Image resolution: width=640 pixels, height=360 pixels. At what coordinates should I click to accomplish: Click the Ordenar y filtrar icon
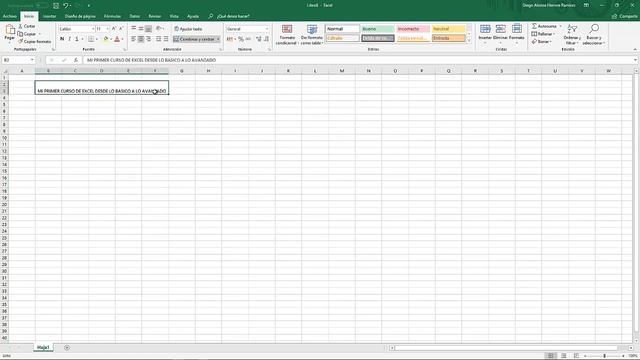click(x=572, y=29)
